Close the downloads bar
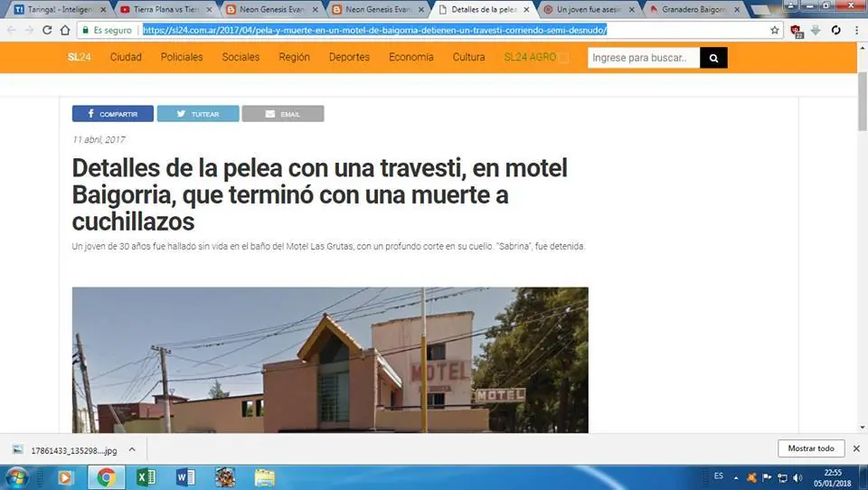868x490 pixels. click(856, 448)
